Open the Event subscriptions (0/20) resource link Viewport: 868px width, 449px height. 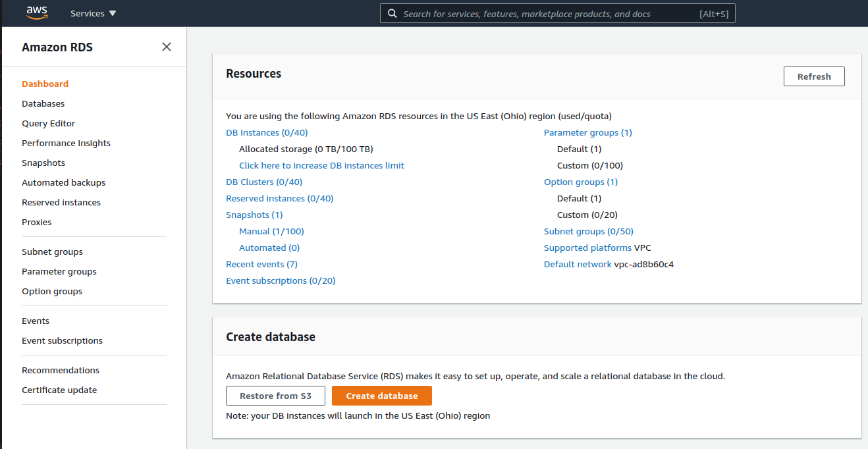pyautogui.click(x=281, y=280)
